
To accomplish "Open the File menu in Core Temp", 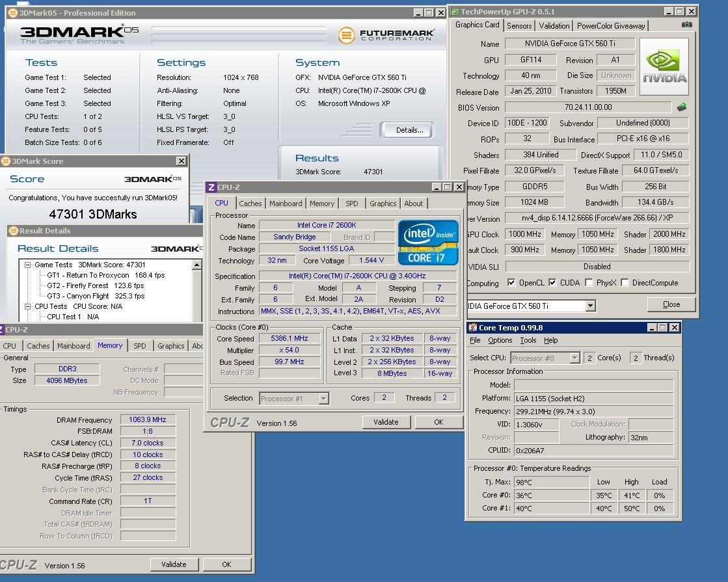I will (x=475, y=340).
